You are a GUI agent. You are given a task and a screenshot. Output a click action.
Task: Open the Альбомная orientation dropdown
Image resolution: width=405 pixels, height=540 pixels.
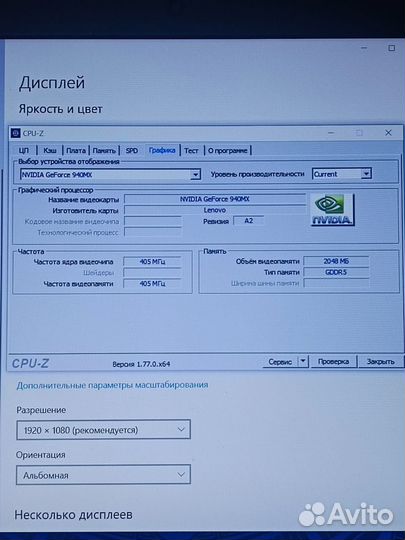103,475
